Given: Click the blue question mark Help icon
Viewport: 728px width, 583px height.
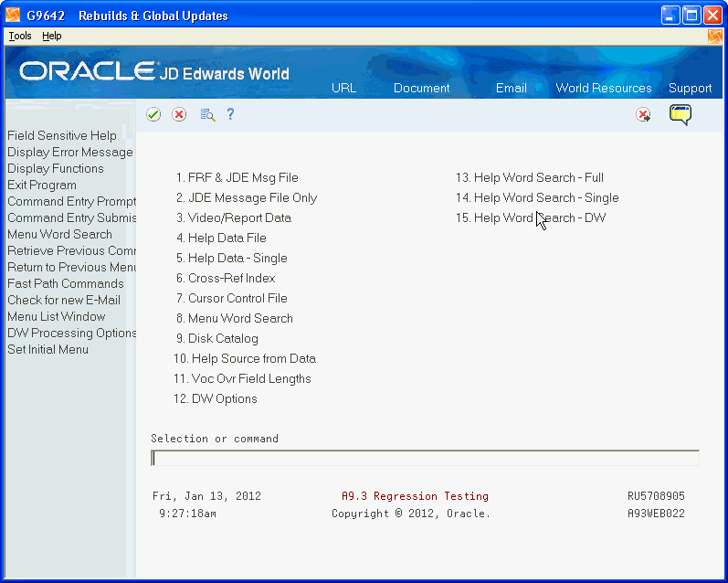Looking at the screenshot, I should (x=230, y=114).
